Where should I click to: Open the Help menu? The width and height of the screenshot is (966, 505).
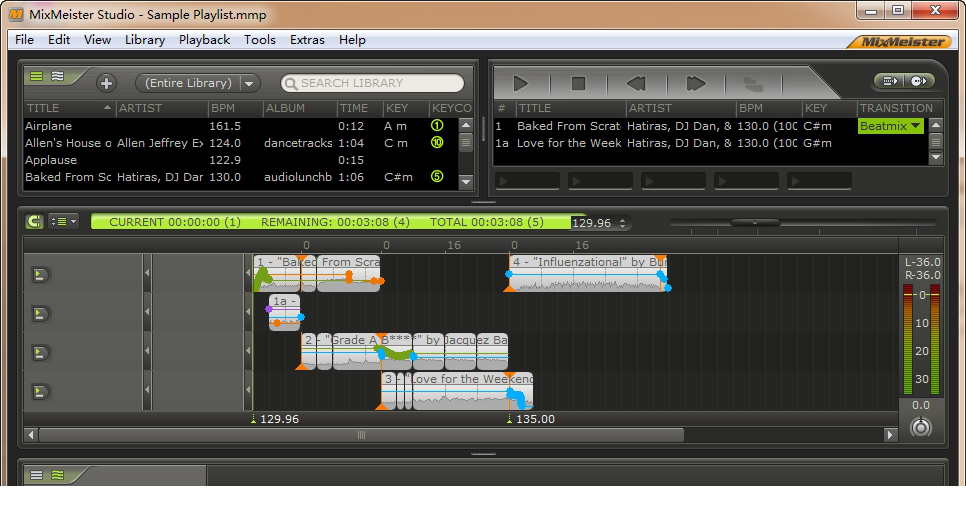(352, 40)
